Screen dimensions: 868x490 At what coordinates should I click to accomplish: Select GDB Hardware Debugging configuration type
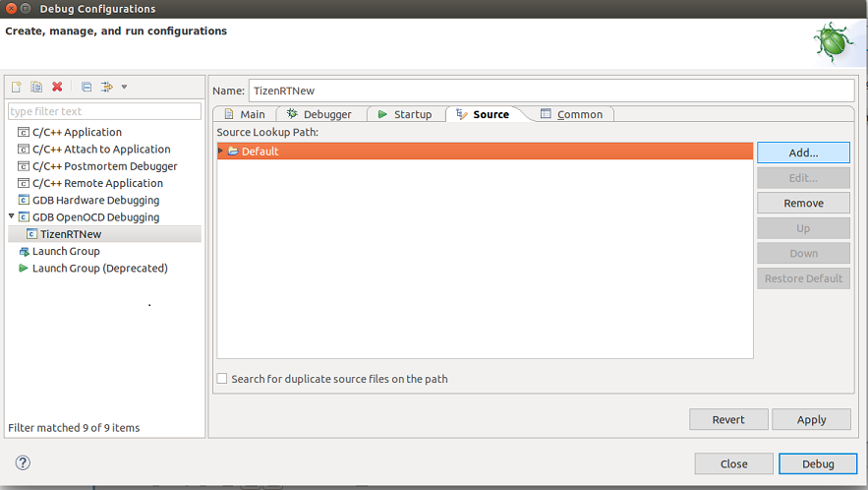pos(95,200)
